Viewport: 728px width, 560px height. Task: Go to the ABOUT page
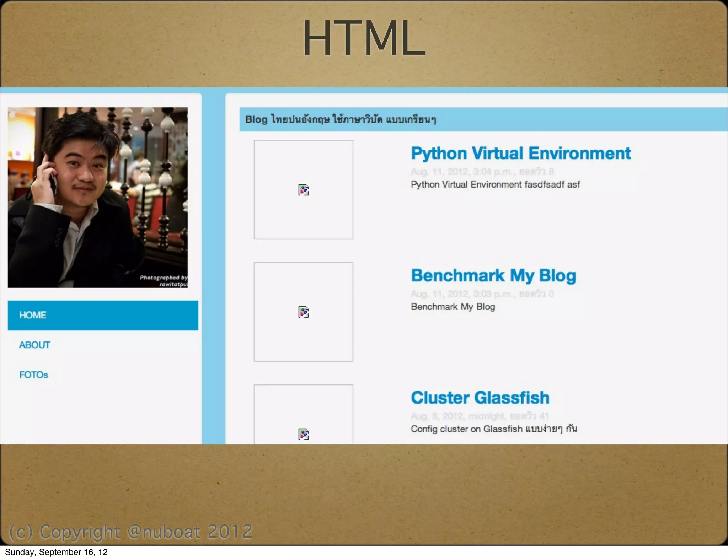[x=34, y=345]
